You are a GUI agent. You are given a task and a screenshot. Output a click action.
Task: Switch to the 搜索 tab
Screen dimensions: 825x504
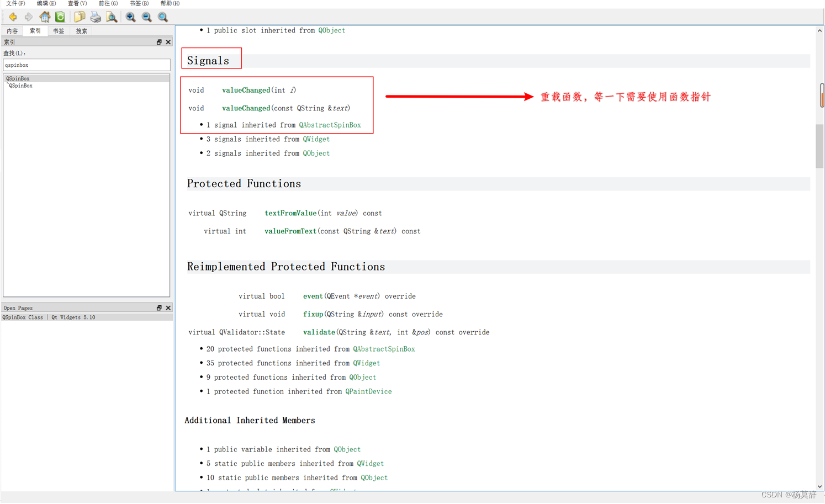click(82, 31)
